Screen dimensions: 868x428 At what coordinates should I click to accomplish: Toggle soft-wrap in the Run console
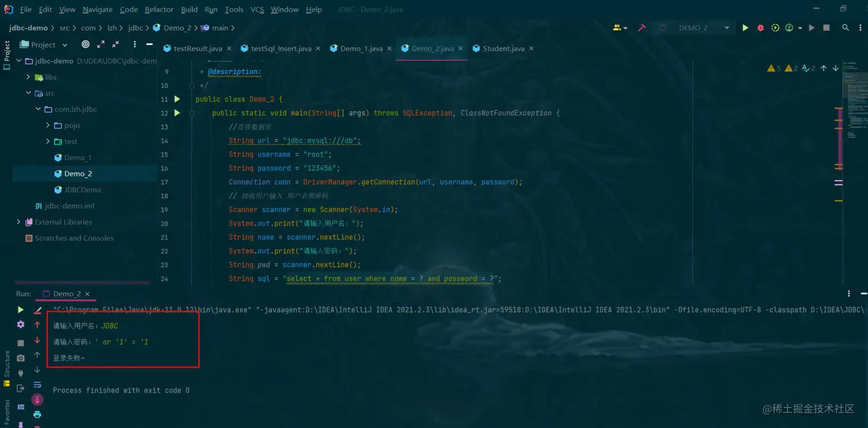(37, 385)
